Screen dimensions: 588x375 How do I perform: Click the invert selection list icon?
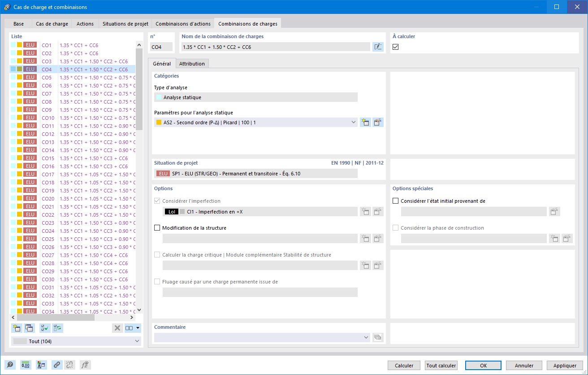tap(57, 328)
